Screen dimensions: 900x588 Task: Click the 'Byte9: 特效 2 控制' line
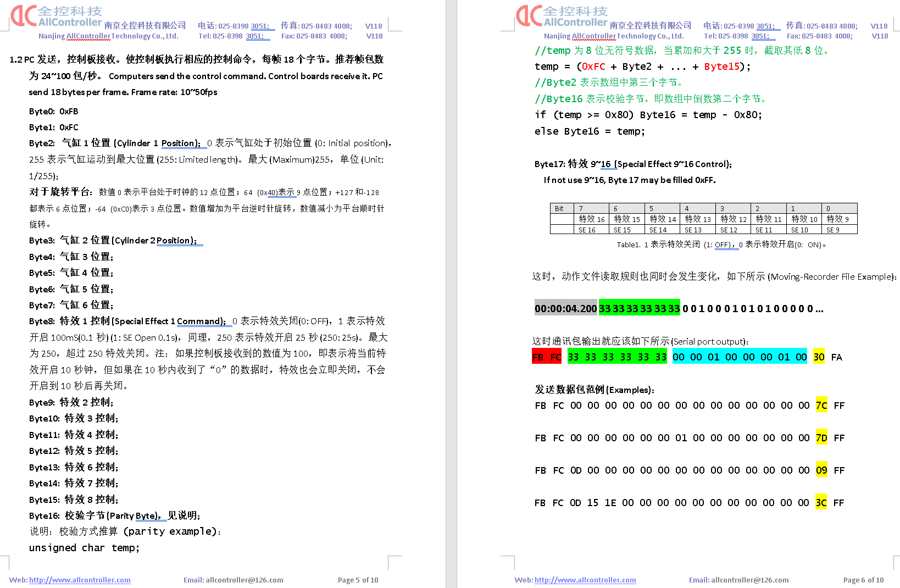tap(71, 402)
